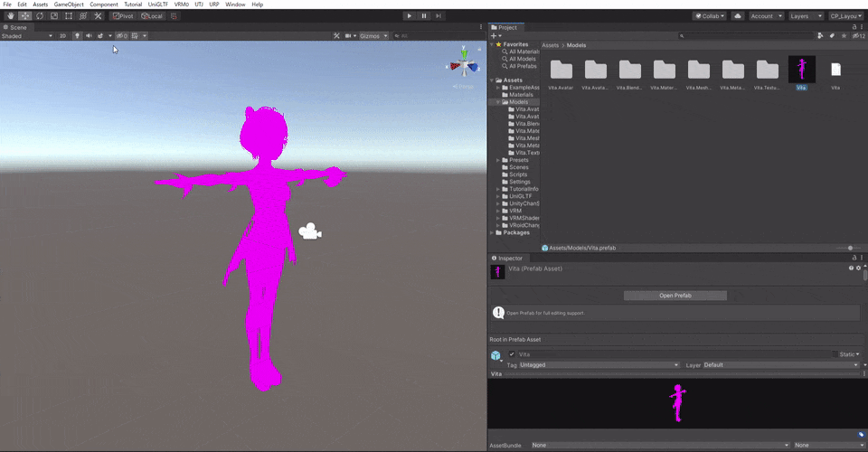The height and width of the screenshot is (452, 868).
Task: Select the Rect tool
Action: coord(69,16)
